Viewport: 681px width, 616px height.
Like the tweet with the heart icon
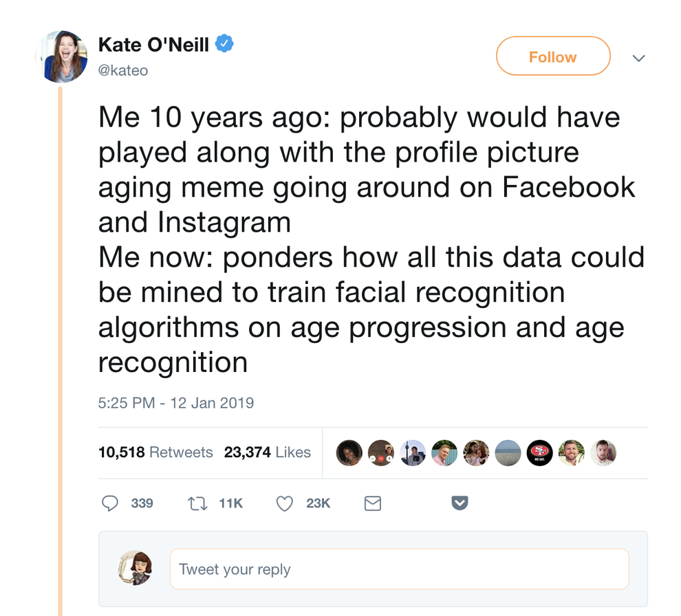pos(284,503)
